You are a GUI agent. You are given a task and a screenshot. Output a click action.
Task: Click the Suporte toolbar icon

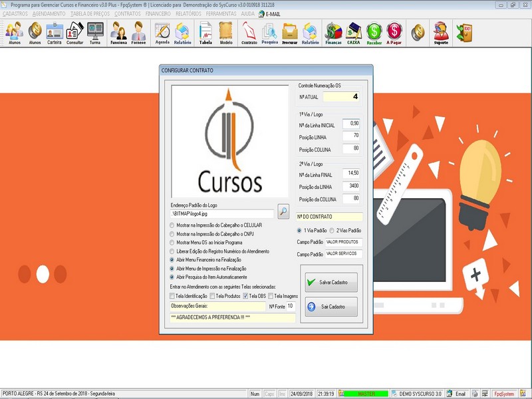441,33
